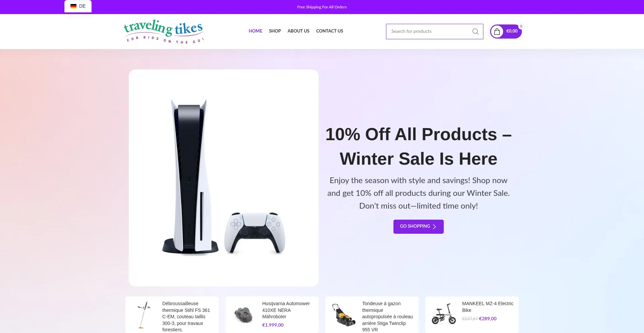644x333 pixels.
Task: Open the Stiga lawn mower thumbnail
Action: [x=344, y=315]
